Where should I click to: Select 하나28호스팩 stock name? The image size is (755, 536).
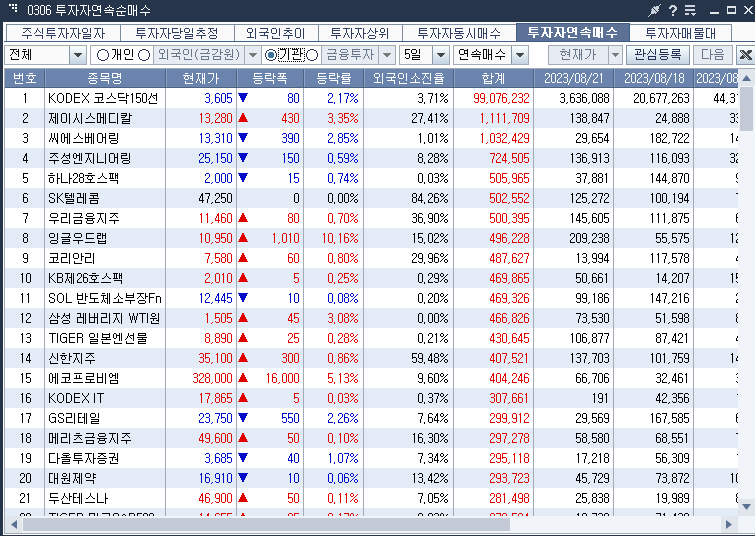point(83,178)
